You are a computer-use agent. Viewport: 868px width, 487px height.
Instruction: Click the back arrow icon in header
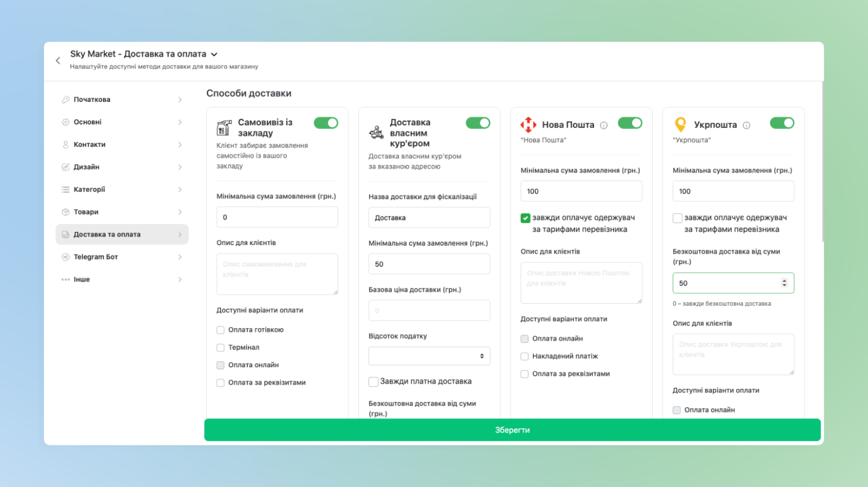pos(58,60)
